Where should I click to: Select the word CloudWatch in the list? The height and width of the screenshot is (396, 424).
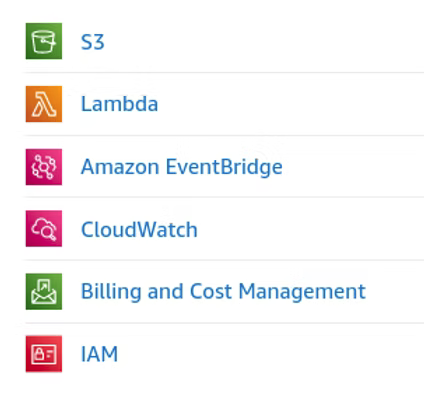(x=139, y=229)
